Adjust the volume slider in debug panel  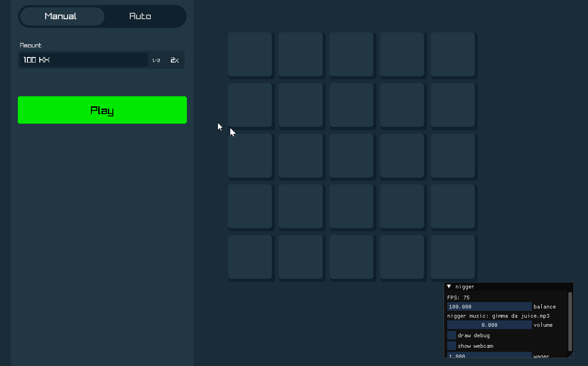tap(489, 325)
